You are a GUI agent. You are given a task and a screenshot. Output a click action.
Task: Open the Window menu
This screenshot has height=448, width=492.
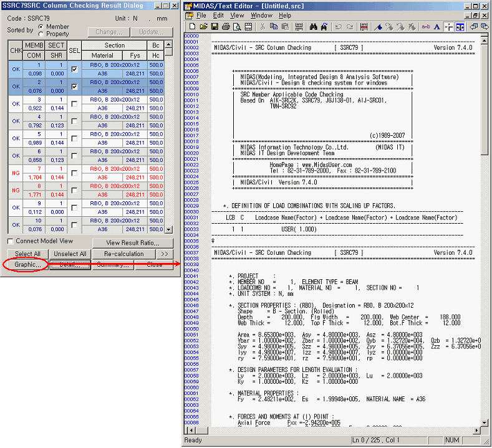click(261, 15)
